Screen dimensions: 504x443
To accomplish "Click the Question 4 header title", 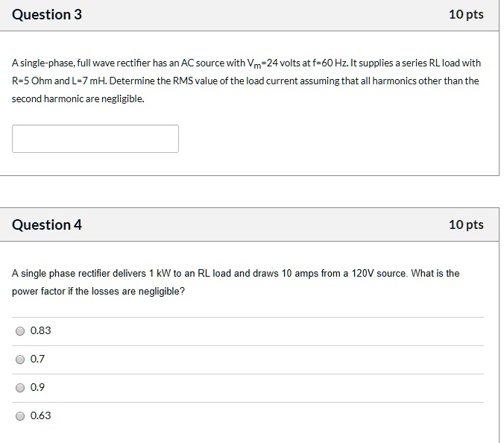I will tap(47, 224).
